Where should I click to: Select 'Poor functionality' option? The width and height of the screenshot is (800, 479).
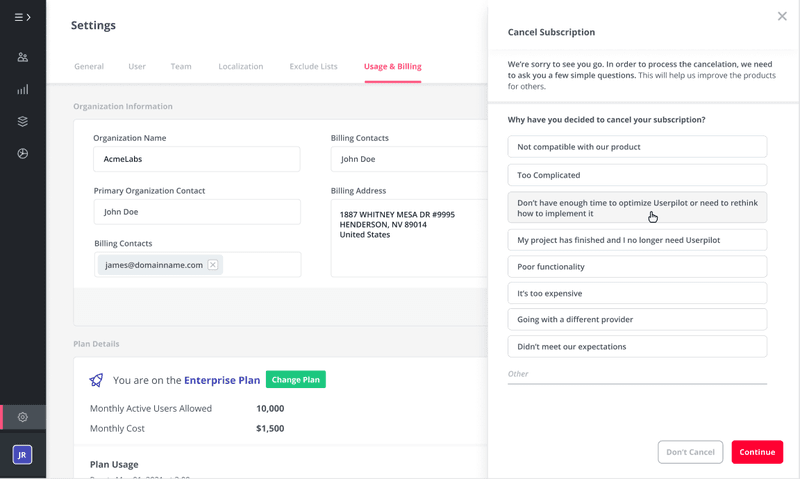pos(637,267)
